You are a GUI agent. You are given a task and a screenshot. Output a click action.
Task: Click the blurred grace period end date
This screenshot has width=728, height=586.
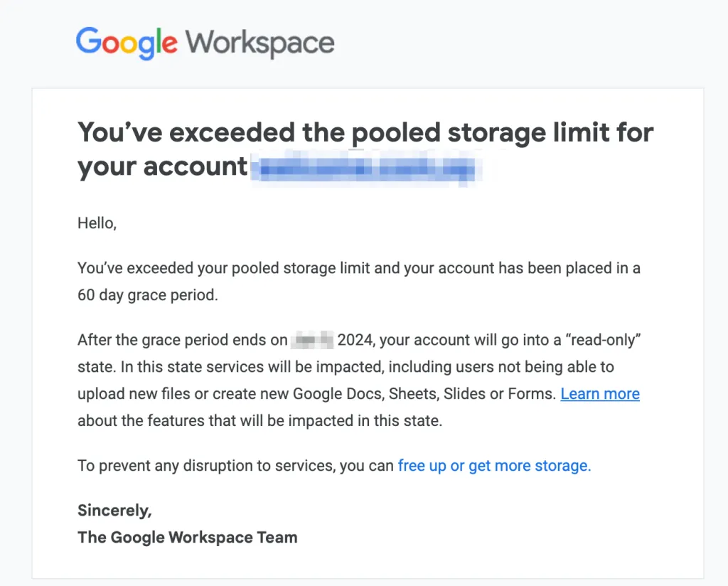click(311, 340)
